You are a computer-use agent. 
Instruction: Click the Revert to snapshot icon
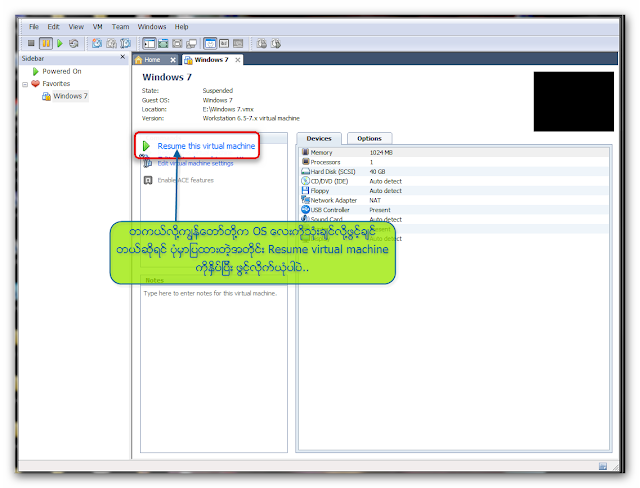tap(111, 43)
